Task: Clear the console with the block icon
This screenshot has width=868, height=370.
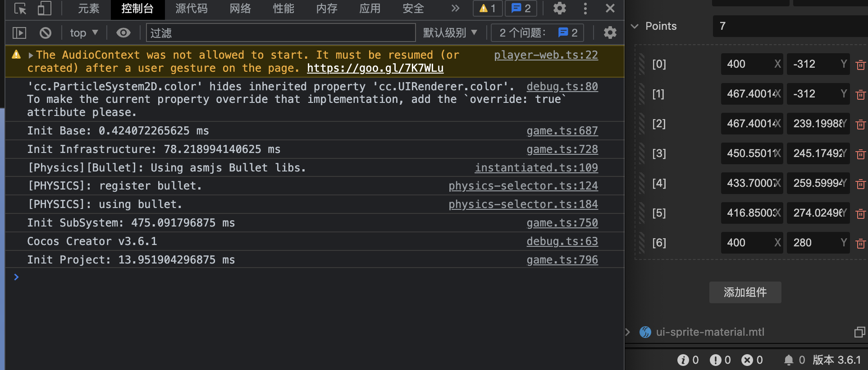Action: tap(46, 33)
